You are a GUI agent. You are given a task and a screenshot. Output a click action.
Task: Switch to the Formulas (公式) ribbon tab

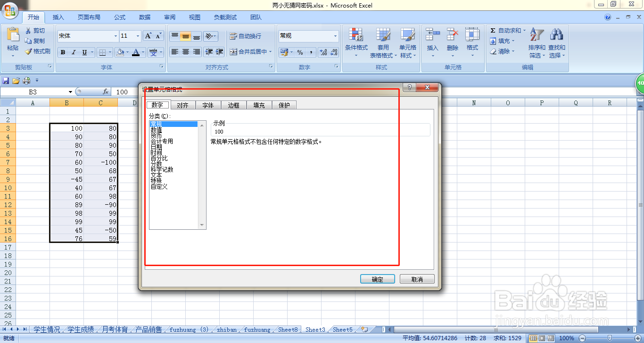pos(120,17)
